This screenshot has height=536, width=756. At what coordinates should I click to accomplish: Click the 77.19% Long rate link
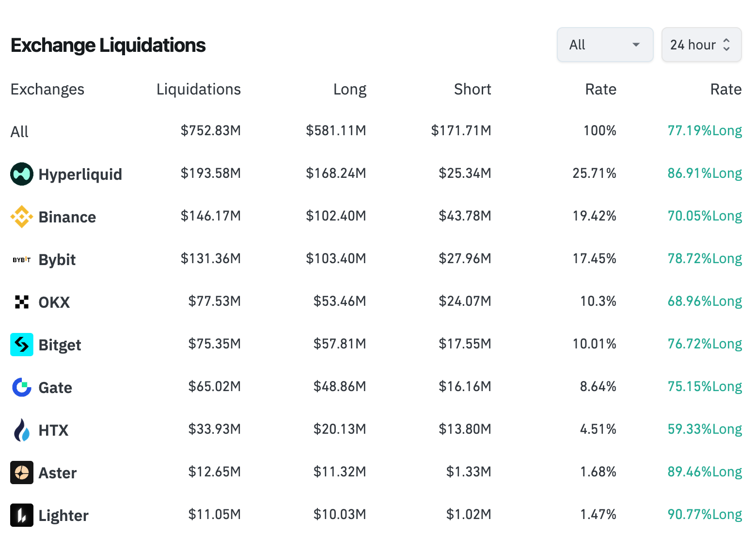click(x=704, y=130)
